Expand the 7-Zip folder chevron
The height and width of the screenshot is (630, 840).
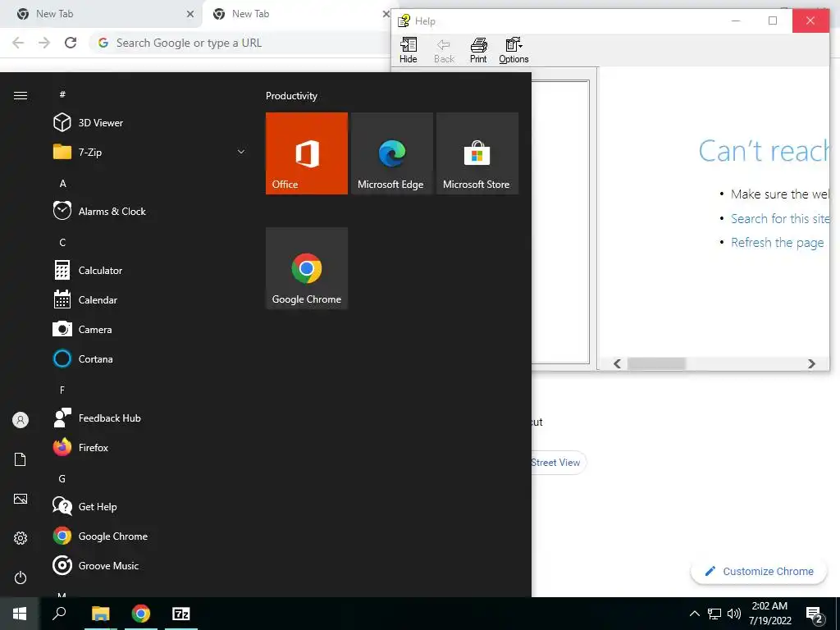click(x=241, y=152)
